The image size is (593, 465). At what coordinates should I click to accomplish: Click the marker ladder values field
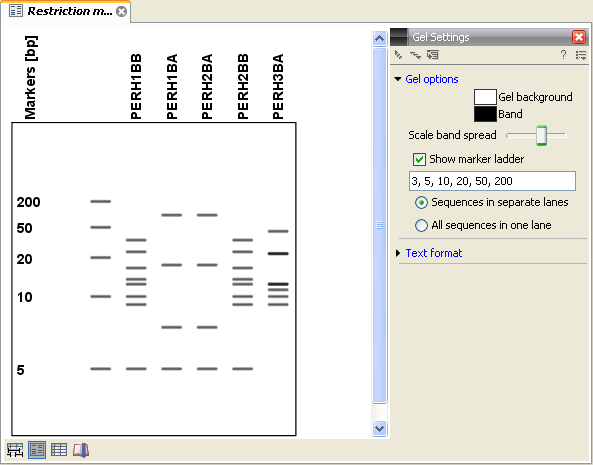(x=492, y=181)
